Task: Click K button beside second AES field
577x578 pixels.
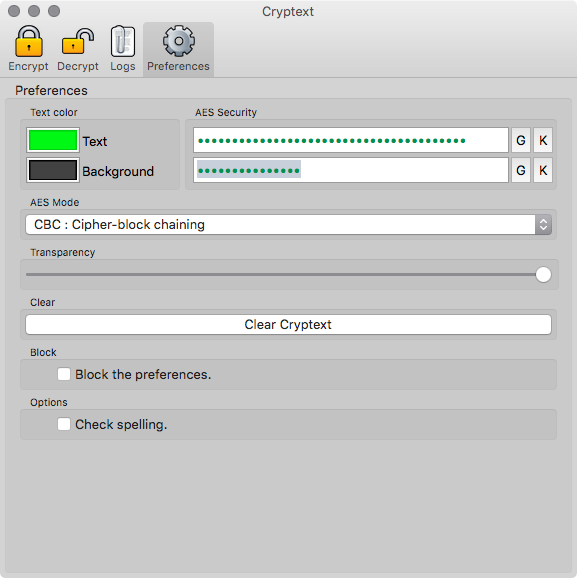Action: 543,170
